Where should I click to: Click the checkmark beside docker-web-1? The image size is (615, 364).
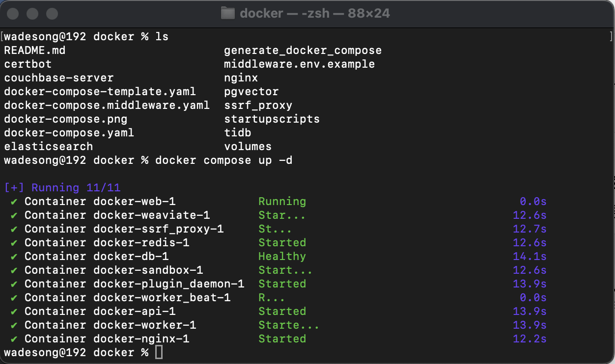click(x=14, y=202)
